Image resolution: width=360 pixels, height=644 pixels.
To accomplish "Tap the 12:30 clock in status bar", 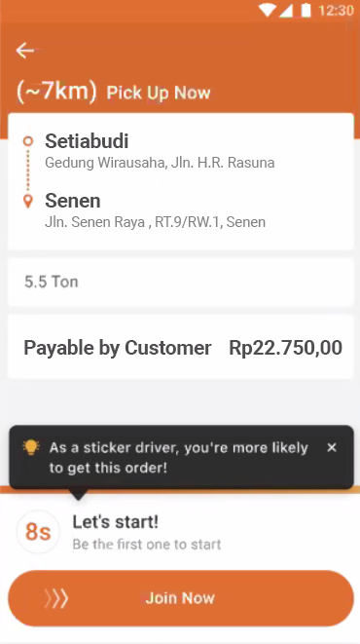I will (336, 11).
